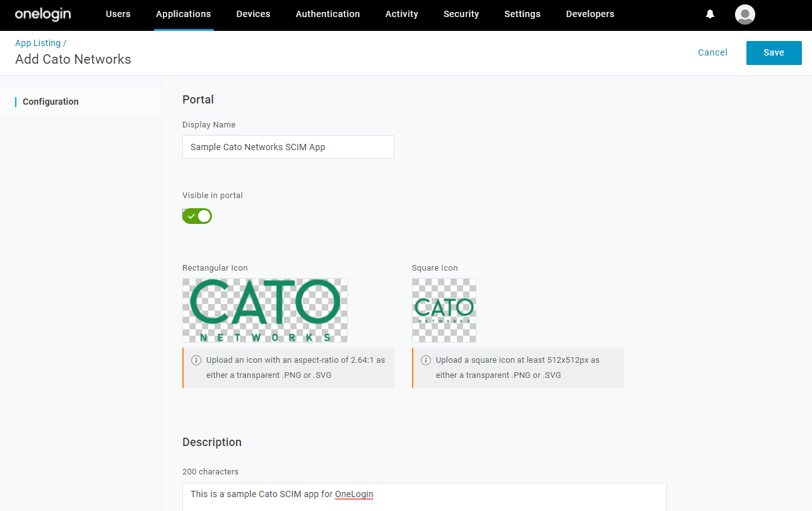Click the onelogin logo
The width and height of the screenshot is (812, 511).
(x=42, y=14)
